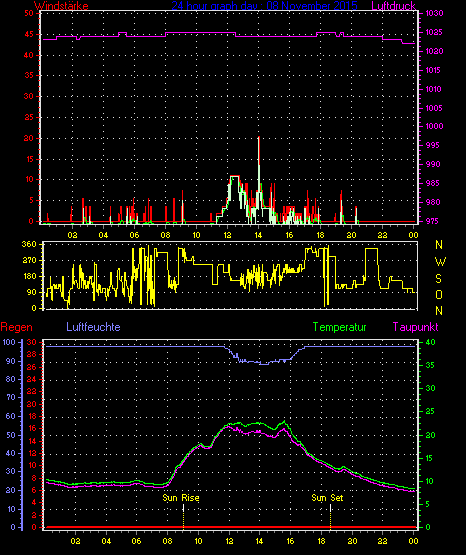
Task: Click the Sun Set marker line
Action: click(x=330, y=517)
